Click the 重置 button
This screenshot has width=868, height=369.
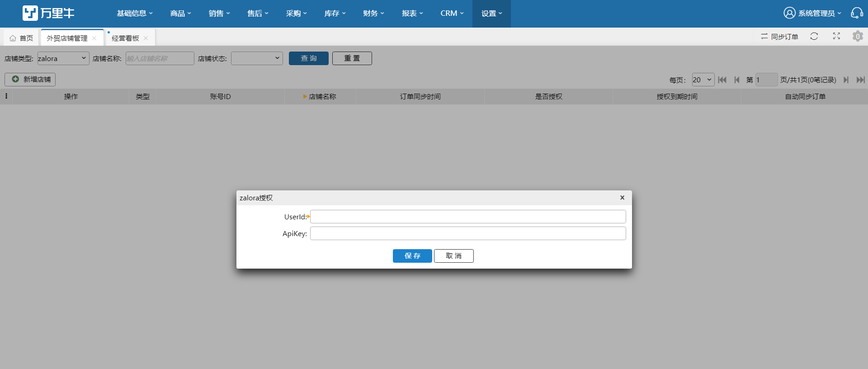[x=352, y=58]
